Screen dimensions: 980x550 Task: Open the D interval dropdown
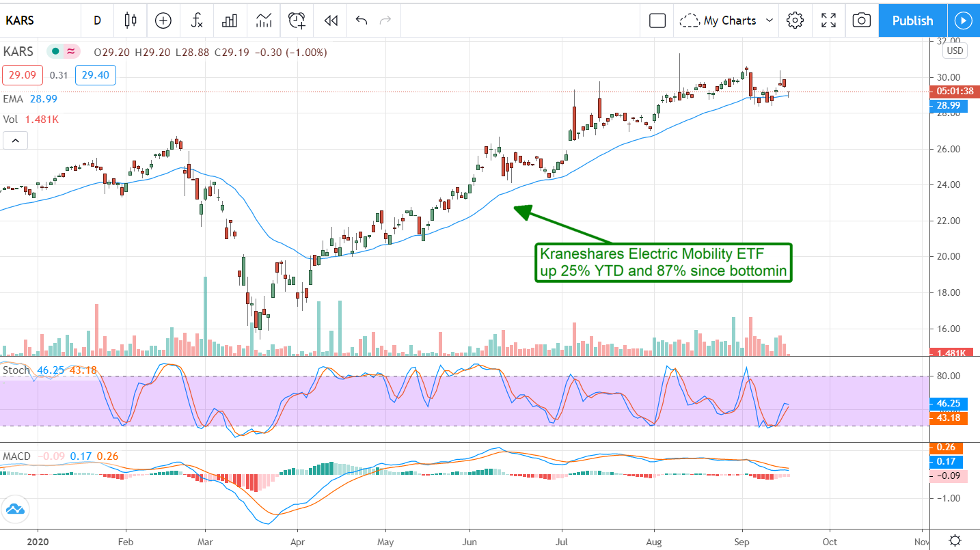tap(97, 20)
